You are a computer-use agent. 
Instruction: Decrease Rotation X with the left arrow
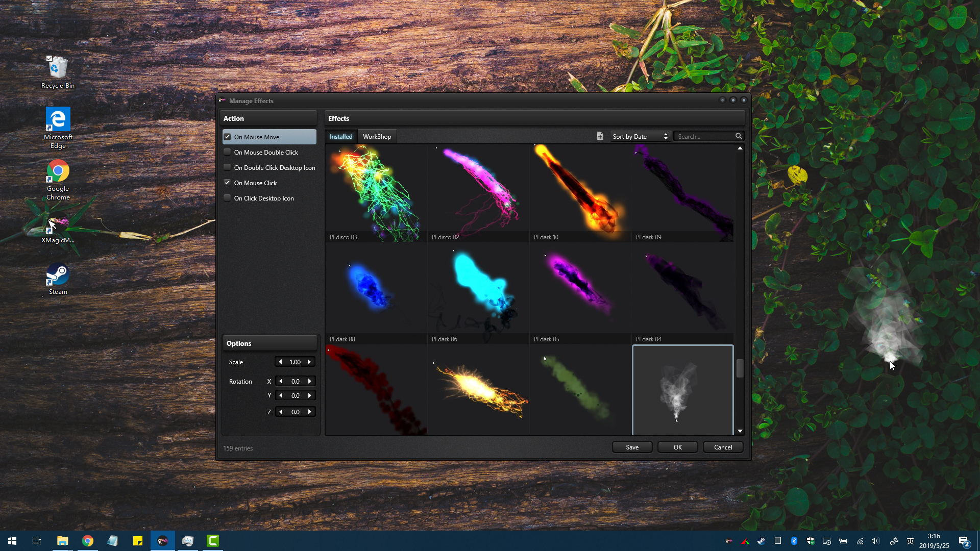pos(280,381)
